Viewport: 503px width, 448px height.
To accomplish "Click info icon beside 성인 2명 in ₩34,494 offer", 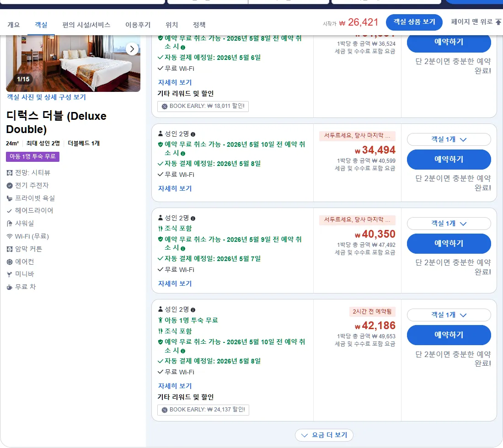I will 193,134.
